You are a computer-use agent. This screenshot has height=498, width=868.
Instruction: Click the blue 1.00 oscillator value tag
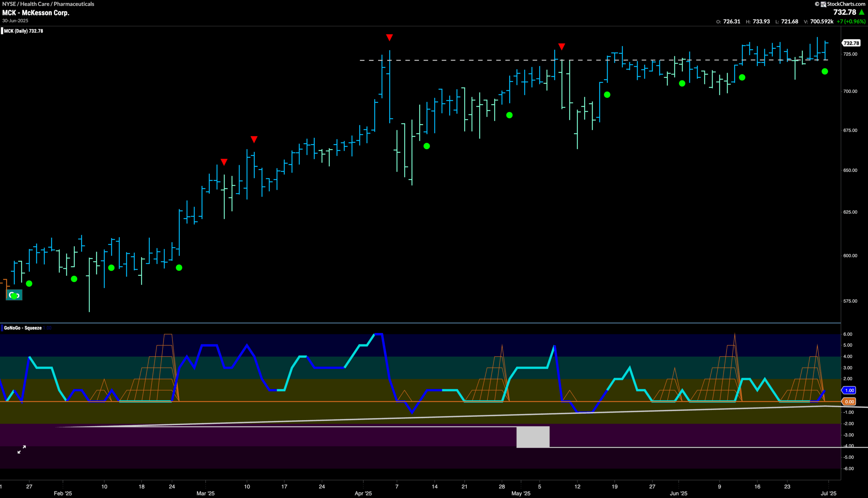click(x=849, y=390)
